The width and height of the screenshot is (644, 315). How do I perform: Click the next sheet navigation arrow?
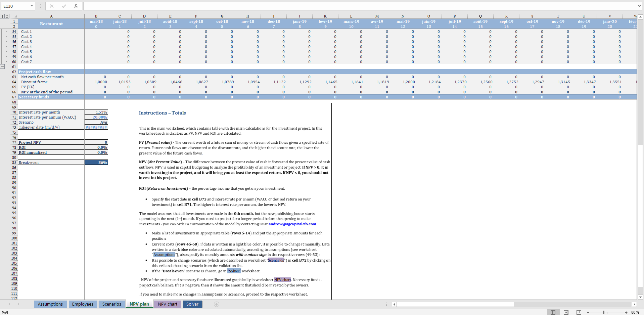click(18, 304)
